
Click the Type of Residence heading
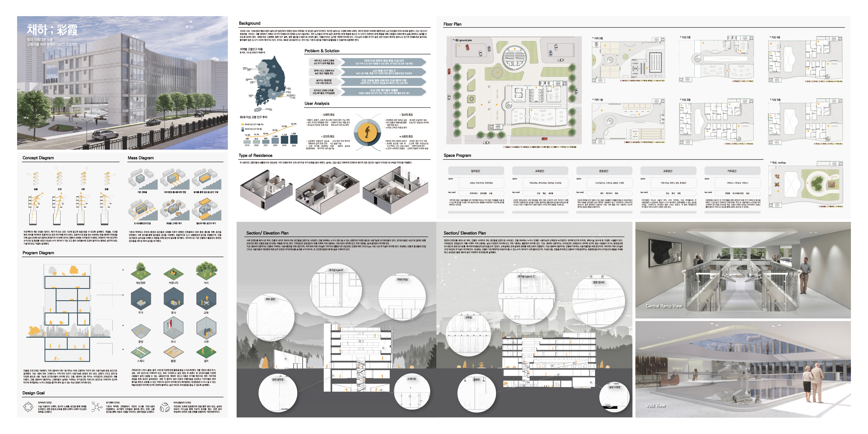tap(256, 155)
